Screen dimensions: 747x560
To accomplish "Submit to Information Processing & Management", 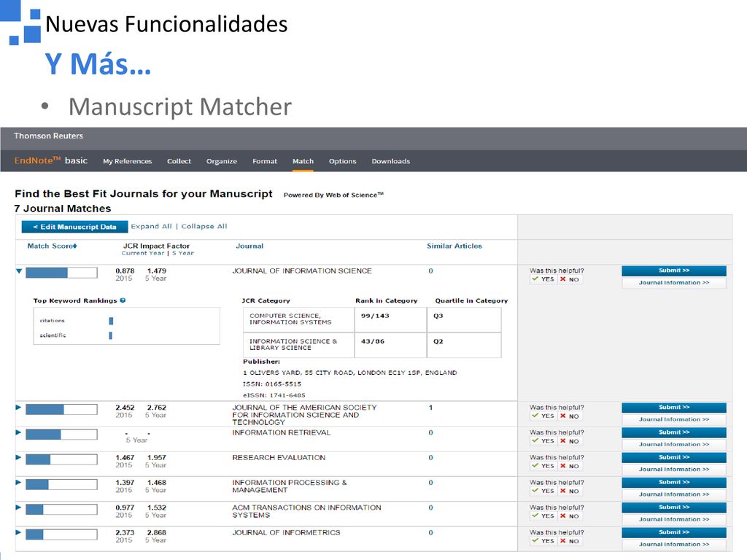I will (673, 483).
